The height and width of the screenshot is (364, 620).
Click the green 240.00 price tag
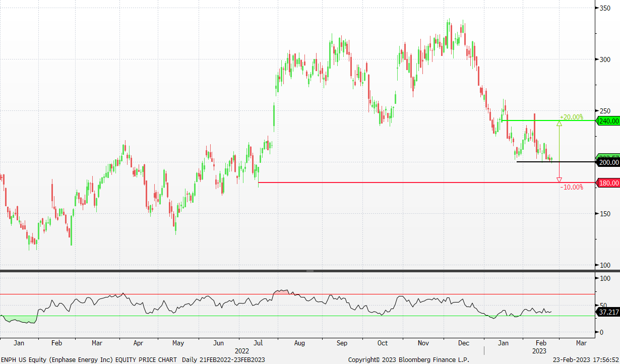(x=608, y=121)
